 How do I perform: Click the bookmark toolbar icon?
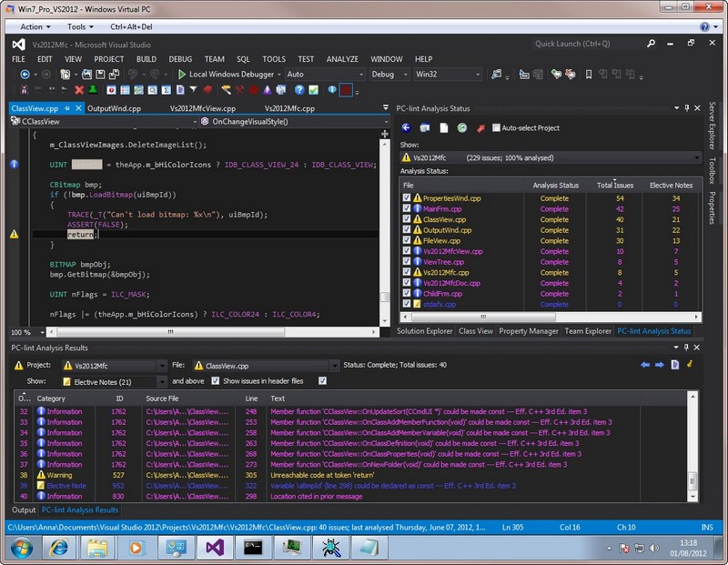coord(589,75)
